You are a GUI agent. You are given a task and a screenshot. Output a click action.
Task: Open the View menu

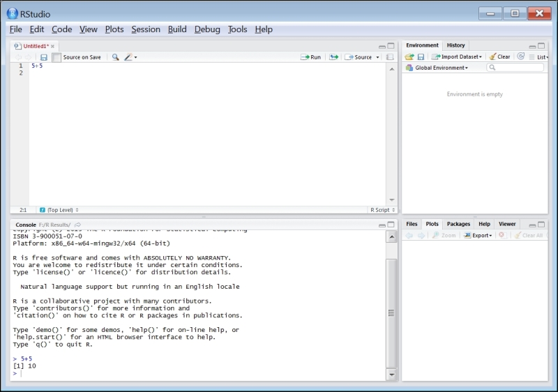pyautogui.click(x=89, y=29)
